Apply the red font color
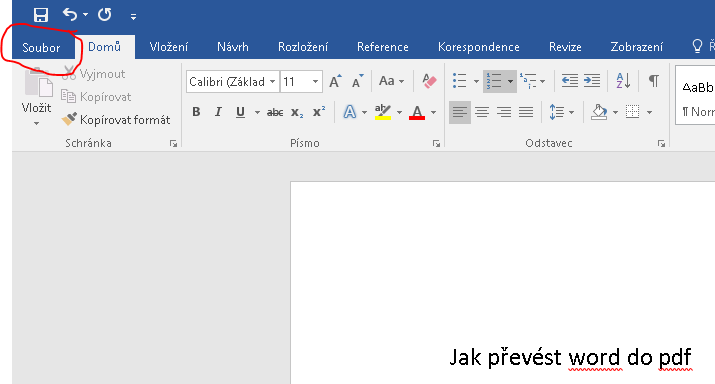The width and height of the screenshot is (715, 384). 417,112
